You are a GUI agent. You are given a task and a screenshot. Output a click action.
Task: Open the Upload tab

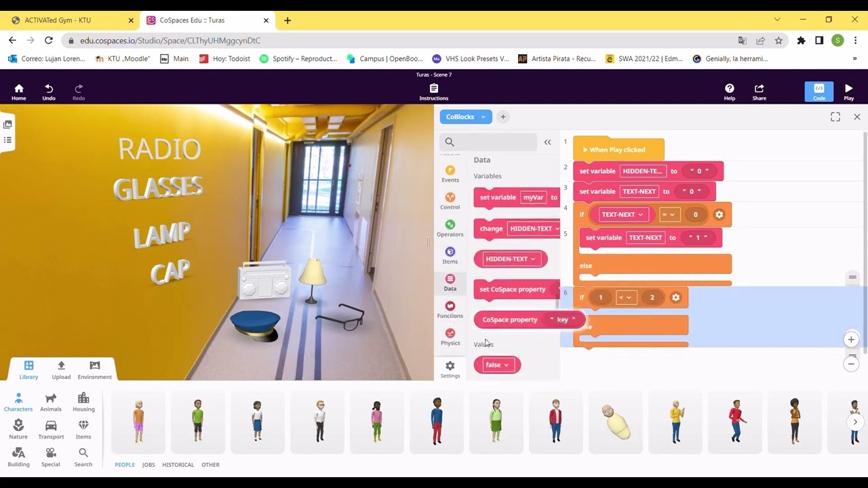tap(61, 369)
